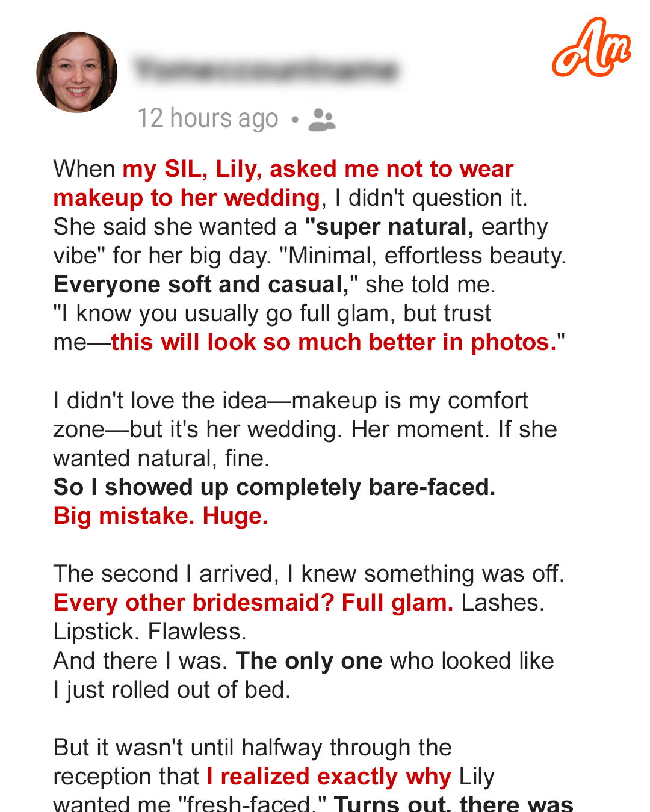Click red text "makeup to her wedding"
This screenshot has height=812, width=650.
(187, 198)
